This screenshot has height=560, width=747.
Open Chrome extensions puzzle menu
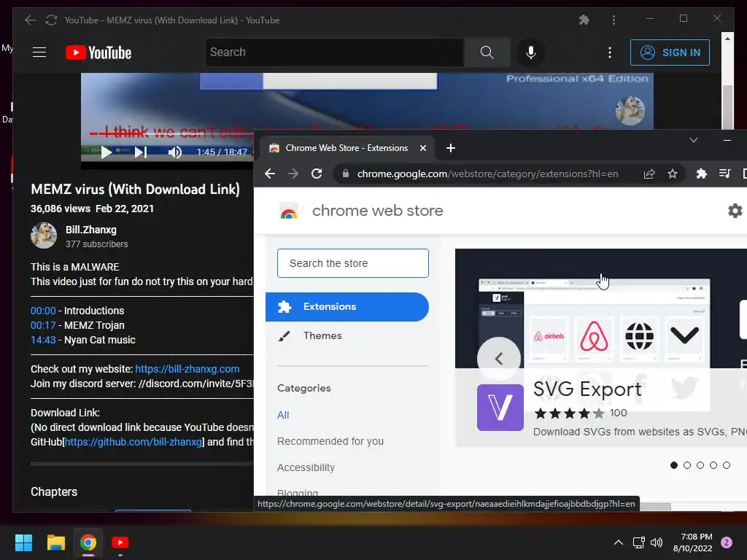[x=701, y=174]
